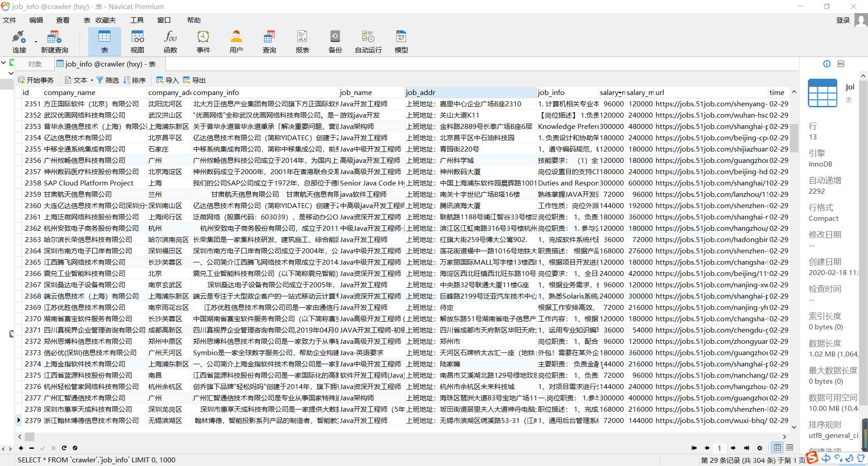Open the 工具 menu
Screen dimensions: 868x466
tap(137, 20)
